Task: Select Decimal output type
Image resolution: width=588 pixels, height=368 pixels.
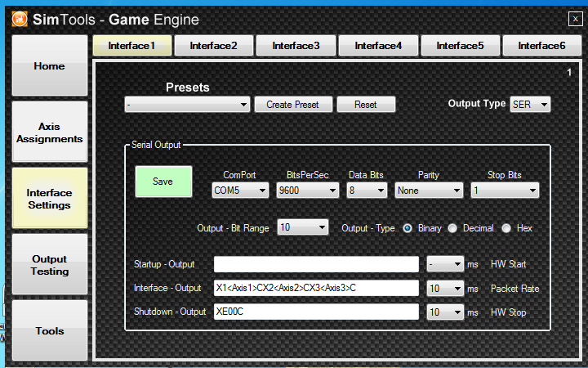Action: (452, 228)
